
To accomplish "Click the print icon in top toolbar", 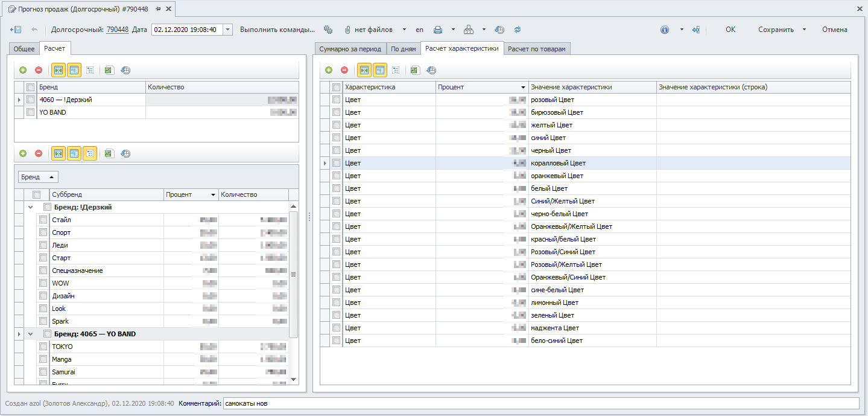I will [x=438, y=30].
